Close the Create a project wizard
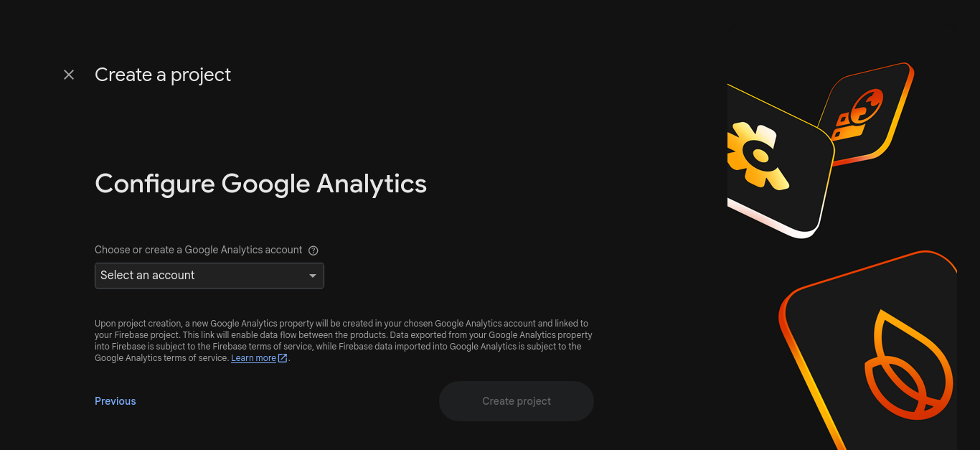This screenshot has width=980, height=450. click(x=69, y=75)
